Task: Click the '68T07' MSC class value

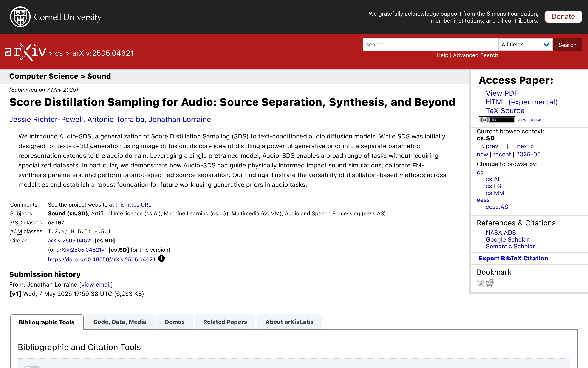Action: point(56,223)
